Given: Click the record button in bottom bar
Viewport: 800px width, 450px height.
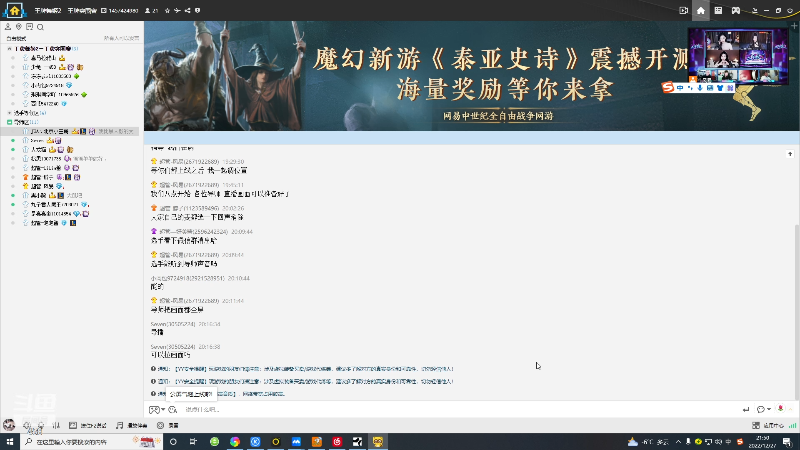Looking at the screenshot, I should pos(168,426).
